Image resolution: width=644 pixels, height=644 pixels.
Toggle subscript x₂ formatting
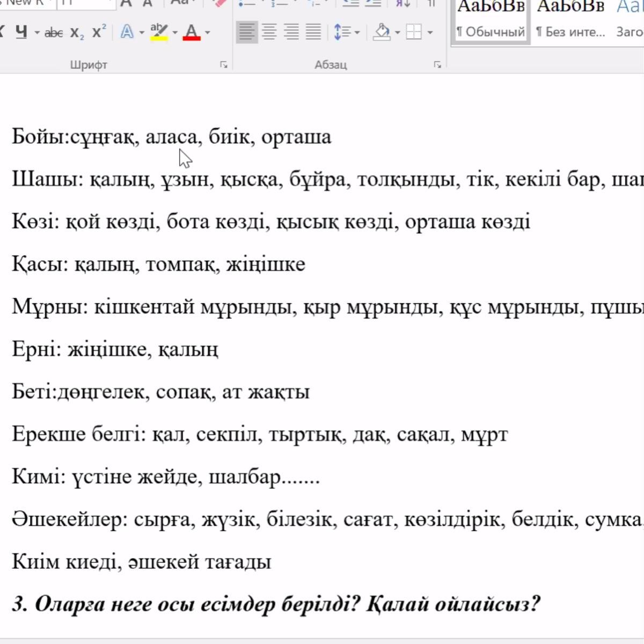pos(77,33)
